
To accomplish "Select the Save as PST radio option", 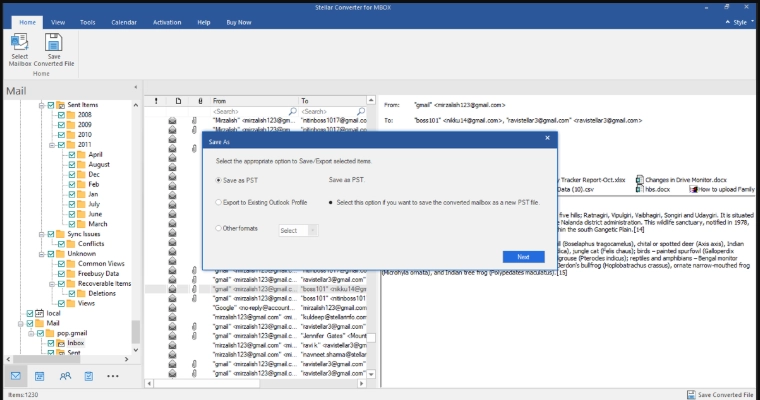I will click(x=219, y=180).
